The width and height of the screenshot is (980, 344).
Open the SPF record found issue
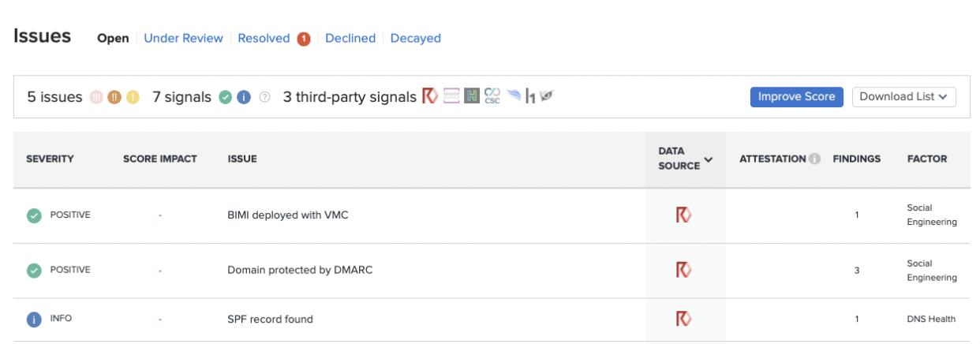pyautogui.click(x=270, y=320)
